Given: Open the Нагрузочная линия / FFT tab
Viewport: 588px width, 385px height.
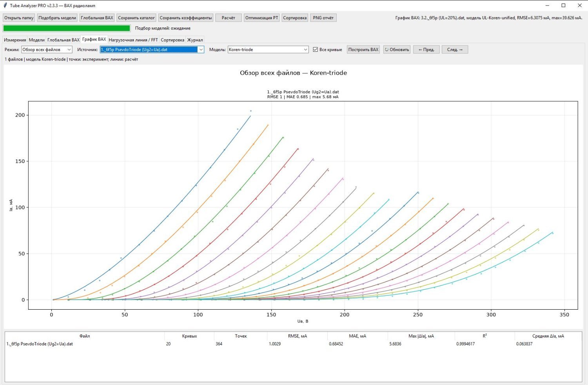Looking at the screenshot, I should [x=133, y=40].
